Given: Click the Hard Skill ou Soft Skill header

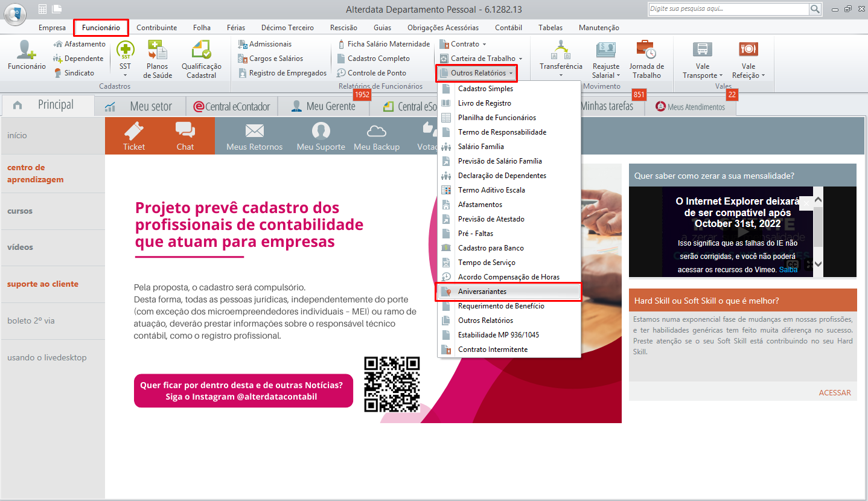Looking at the screenshot, I should [x=743, y=300].
